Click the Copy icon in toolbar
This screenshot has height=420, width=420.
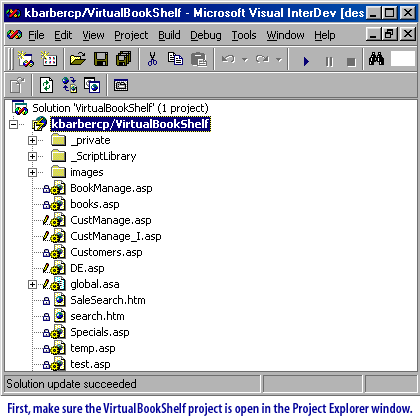tap(175, 59)
